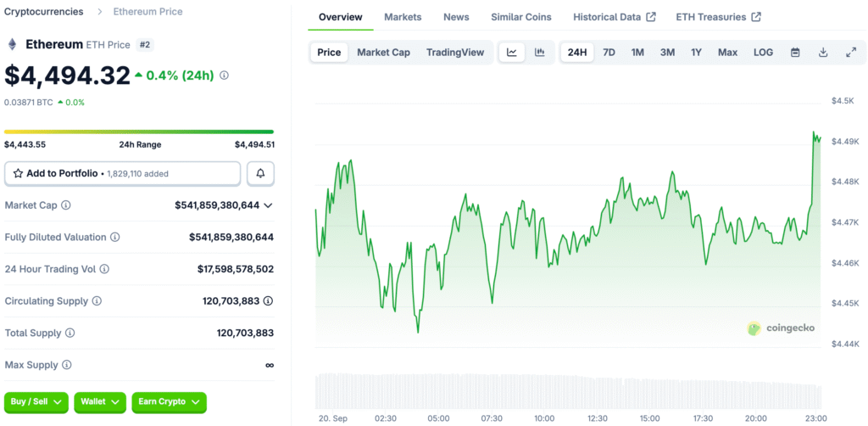Click info icon beside 24 Hour Trading Vol
The image size is (868, 426).
(x=104, y=269)
